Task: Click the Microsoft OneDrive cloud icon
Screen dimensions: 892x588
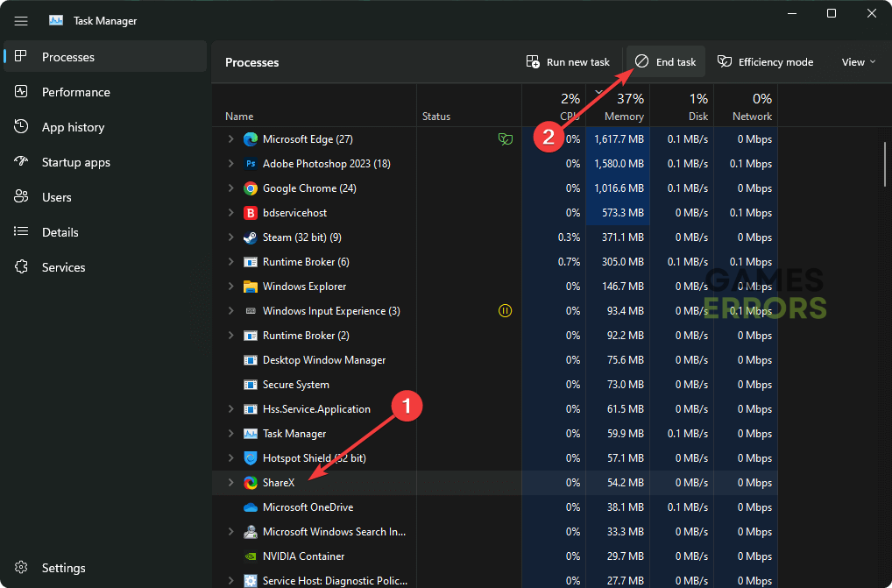Action: click(251, 507)
